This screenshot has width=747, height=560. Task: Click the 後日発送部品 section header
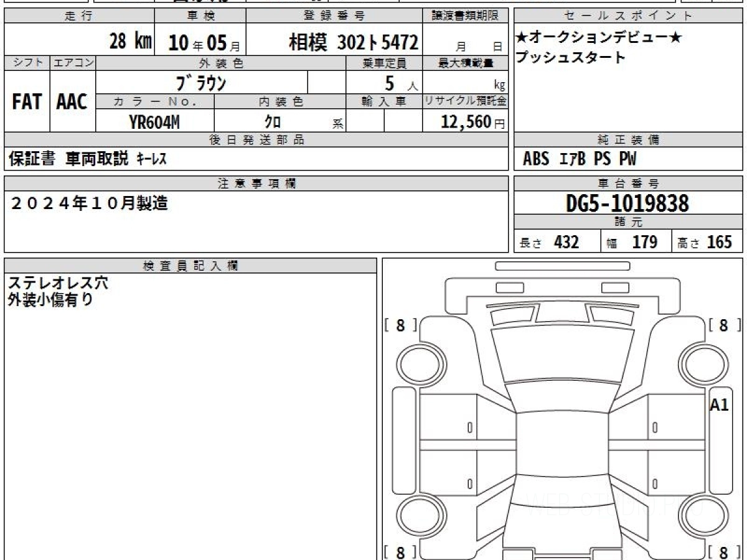(x=256, y=140)
